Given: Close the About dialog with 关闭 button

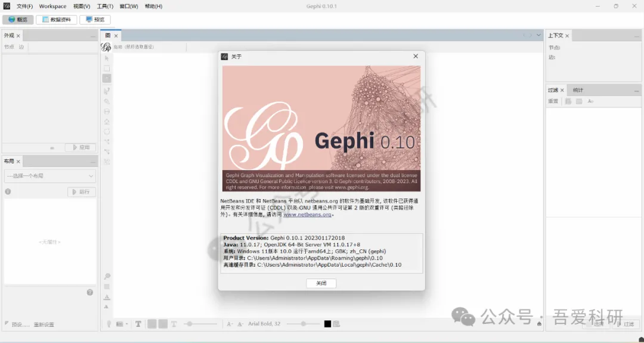Looking at the screenshot, I should (x=321, y=283).
